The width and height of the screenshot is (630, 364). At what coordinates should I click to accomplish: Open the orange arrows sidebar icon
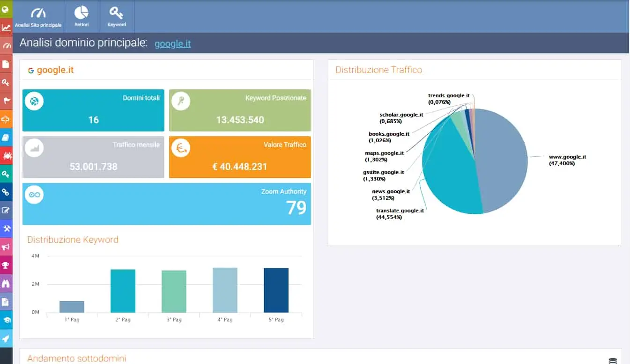tap(6, 119)
